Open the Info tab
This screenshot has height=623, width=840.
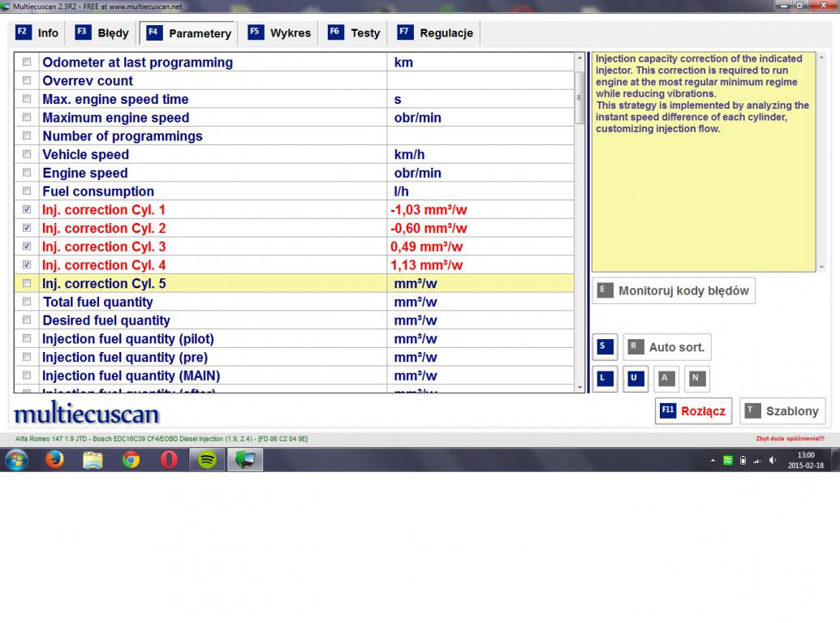37,32
